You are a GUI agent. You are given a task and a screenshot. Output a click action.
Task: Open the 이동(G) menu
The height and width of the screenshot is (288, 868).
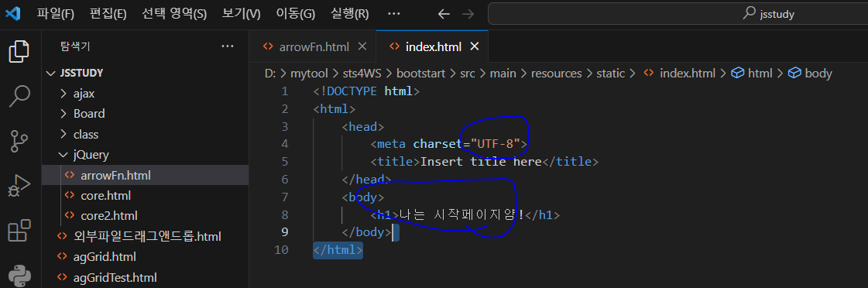coord(295,14)
